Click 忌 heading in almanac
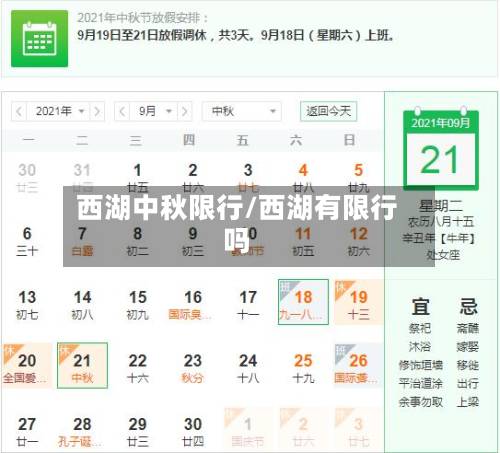Screen dimensions: 500x453 pos(468,307)
